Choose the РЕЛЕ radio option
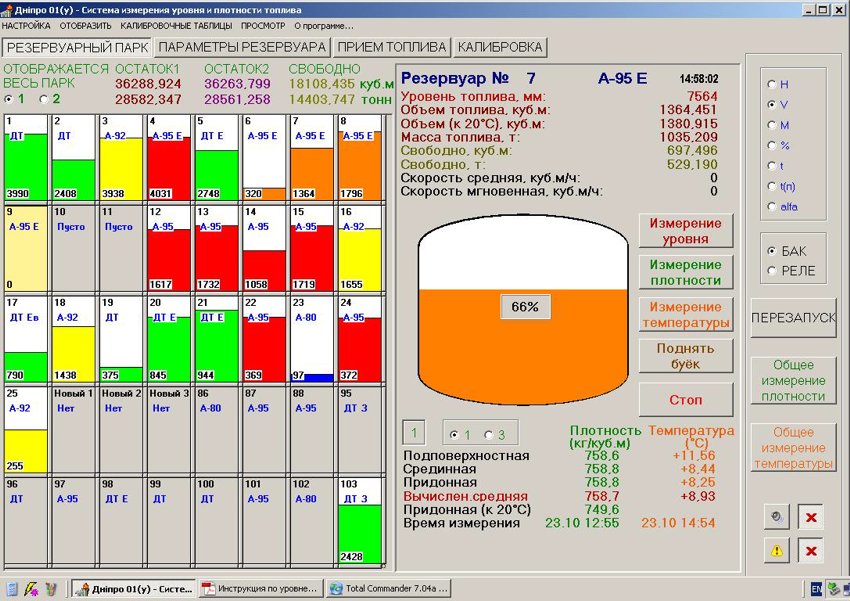The image size is (850, 601). (x=792, y=270)
